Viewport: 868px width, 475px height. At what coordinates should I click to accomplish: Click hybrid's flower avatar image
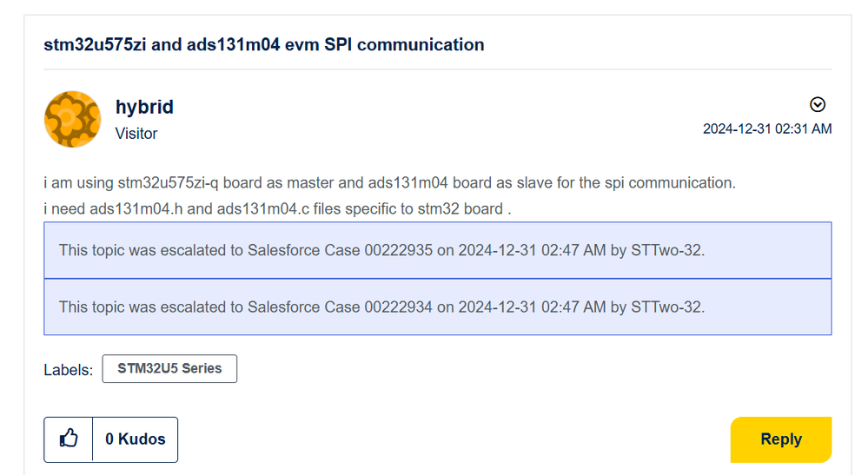click(x=72, y=120)
